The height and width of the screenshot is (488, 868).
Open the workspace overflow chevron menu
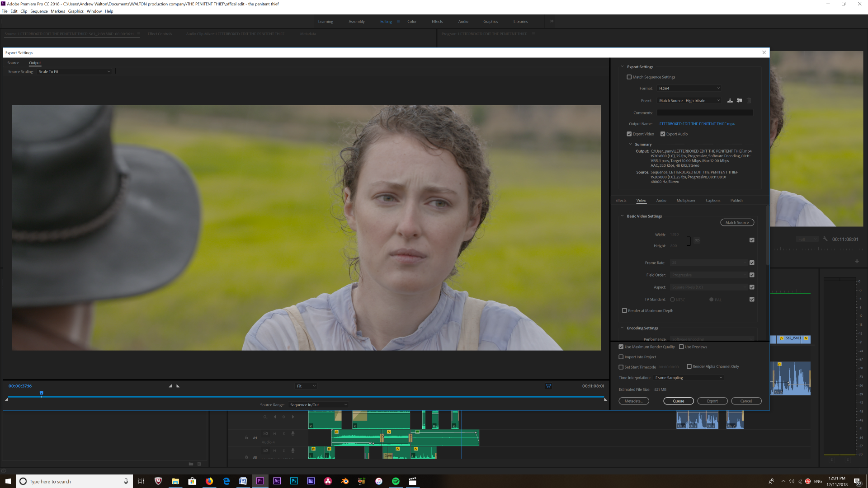point(552,21)
